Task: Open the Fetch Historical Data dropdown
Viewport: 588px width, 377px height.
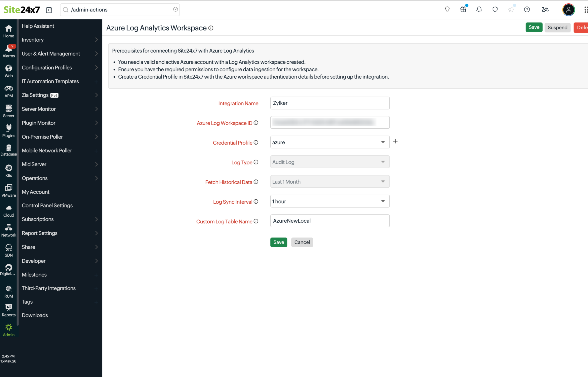Action: [x=330, y=182]
